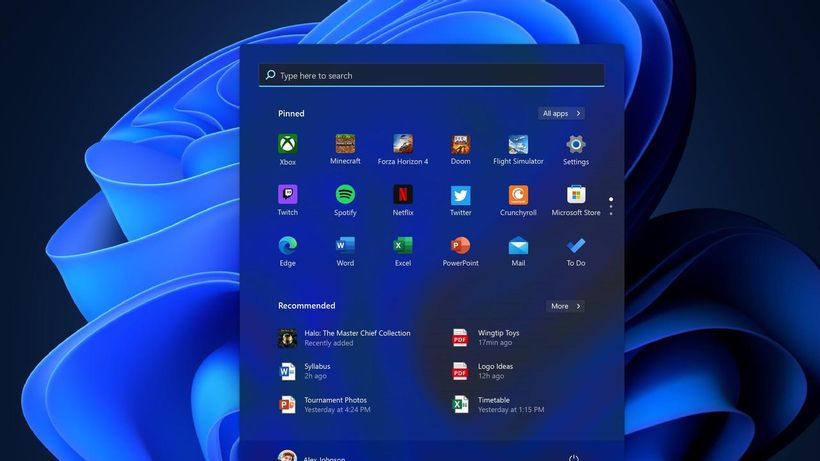This screenshot has width=820, height=461.
Task: Open Forza Horizon 4
Action: point(403,149)
